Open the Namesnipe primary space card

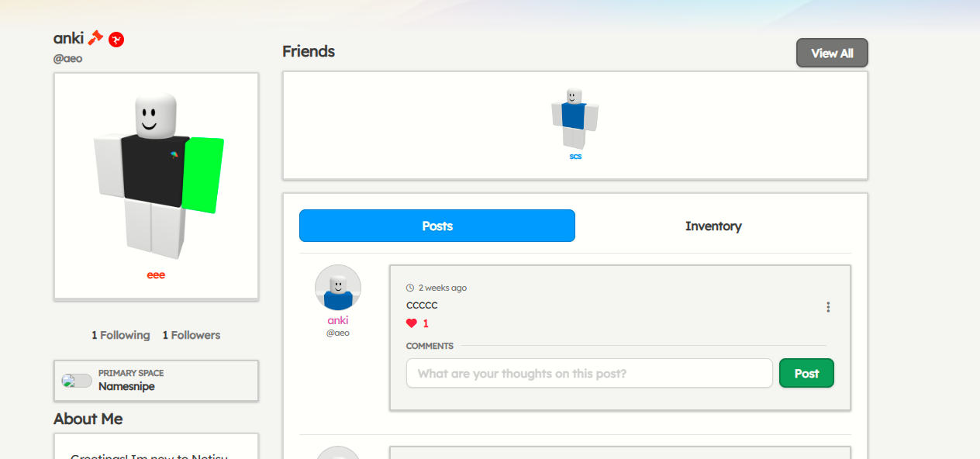pos(156,380)
